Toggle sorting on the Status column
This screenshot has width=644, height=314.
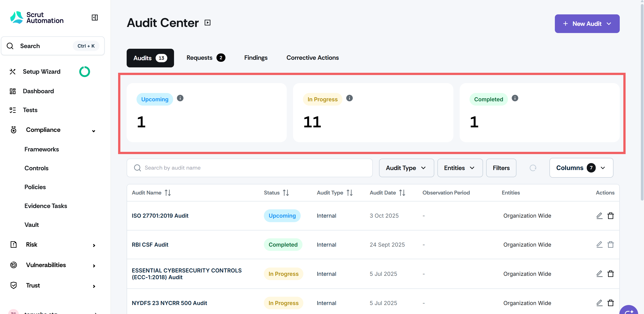[286, 192]
